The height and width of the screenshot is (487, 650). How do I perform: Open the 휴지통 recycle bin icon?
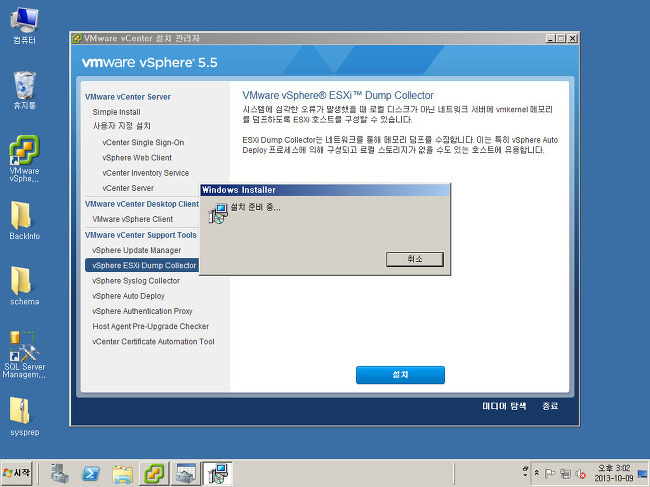click(24, 90)
